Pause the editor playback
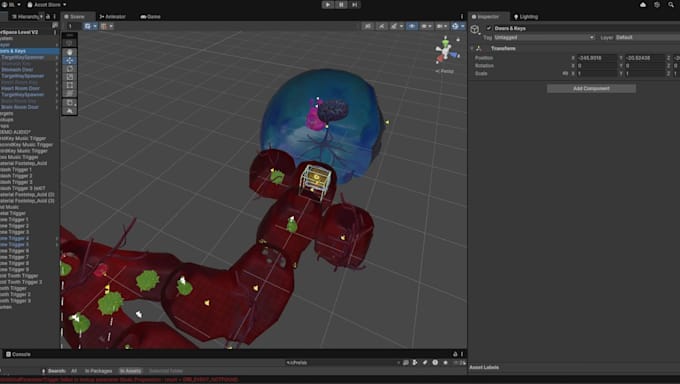This screenshot has height=384, width=680. [x=341, y=5]
